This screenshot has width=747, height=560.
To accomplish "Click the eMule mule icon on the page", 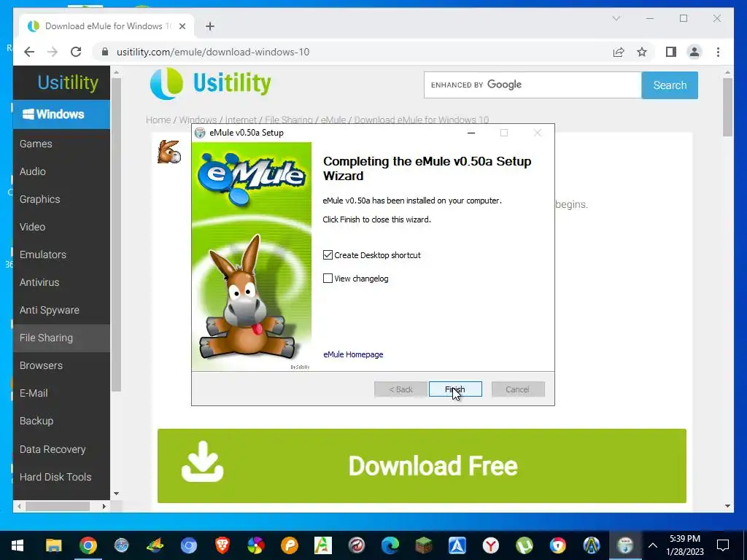I will pyautogui.click(x=169, y=152).
